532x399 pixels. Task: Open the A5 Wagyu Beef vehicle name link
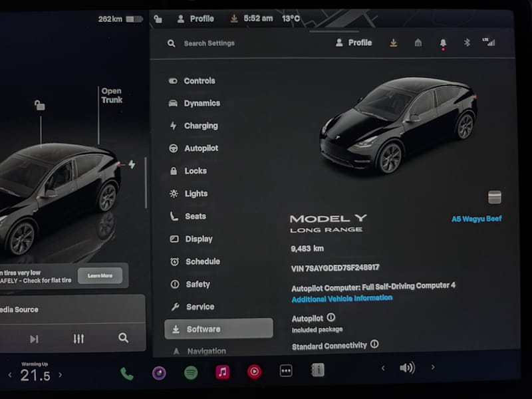point(476,219)
